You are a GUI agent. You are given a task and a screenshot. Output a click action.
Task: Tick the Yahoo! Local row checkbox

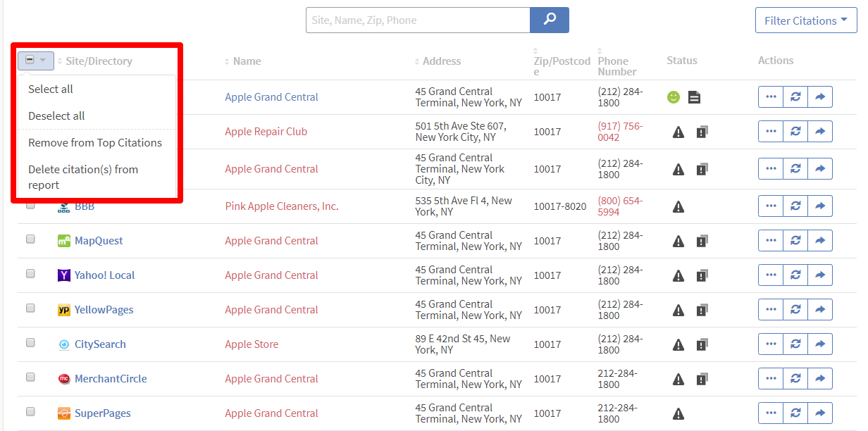point(30,274)
